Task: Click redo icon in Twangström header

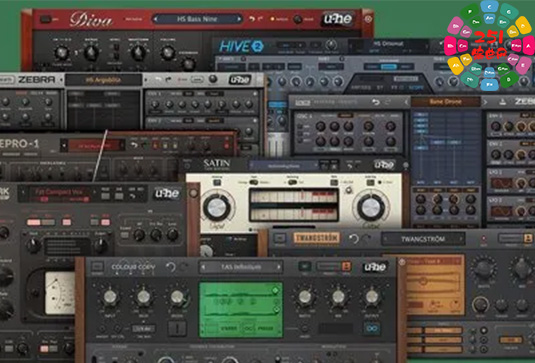Action: tap(367, 238)
